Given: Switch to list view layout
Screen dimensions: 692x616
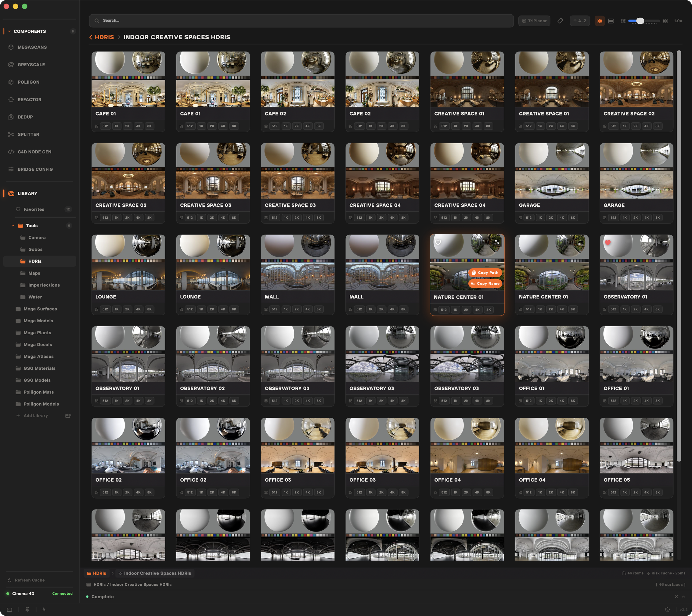Looking at the screenshot, I should tap(611, 21).
